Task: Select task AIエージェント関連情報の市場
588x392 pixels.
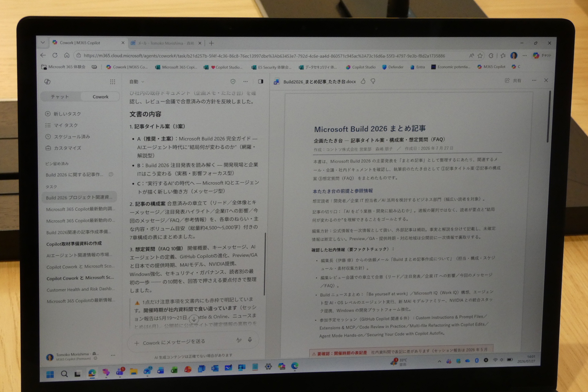Action: pos(79,255)
